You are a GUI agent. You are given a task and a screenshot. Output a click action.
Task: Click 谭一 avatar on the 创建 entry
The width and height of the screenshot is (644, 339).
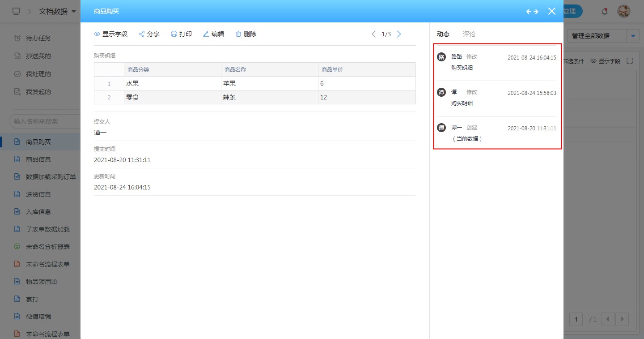click(x=441, y=128)
